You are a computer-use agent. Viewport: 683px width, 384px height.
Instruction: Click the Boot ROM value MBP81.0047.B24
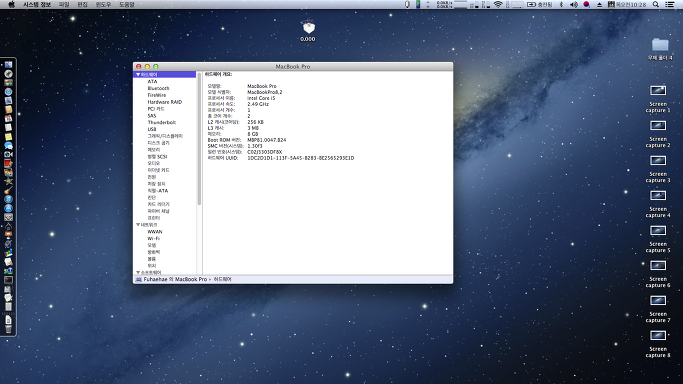click(267, 140)
